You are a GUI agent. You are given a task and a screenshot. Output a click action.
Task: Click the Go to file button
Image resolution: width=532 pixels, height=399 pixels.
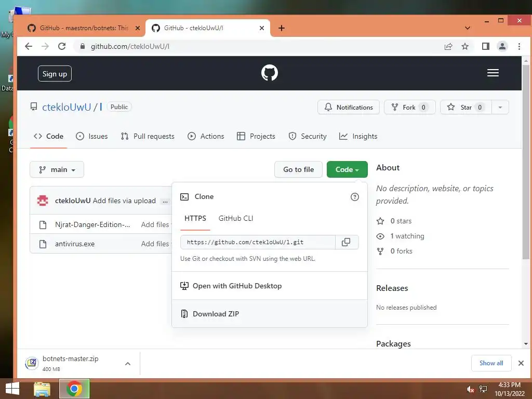point(298,169)
